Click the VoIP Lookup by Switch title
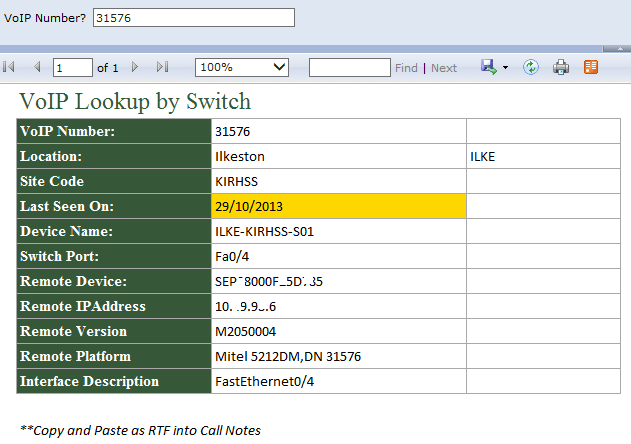The image size is (631, 444). coord(135,101)
